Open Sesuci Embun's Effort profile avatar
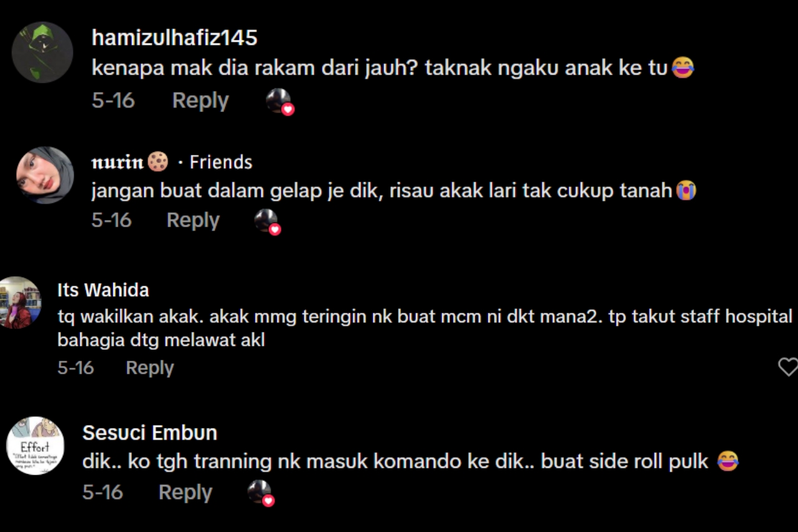The width and height of the screenshot is (798, 532). tap(35, 446)
